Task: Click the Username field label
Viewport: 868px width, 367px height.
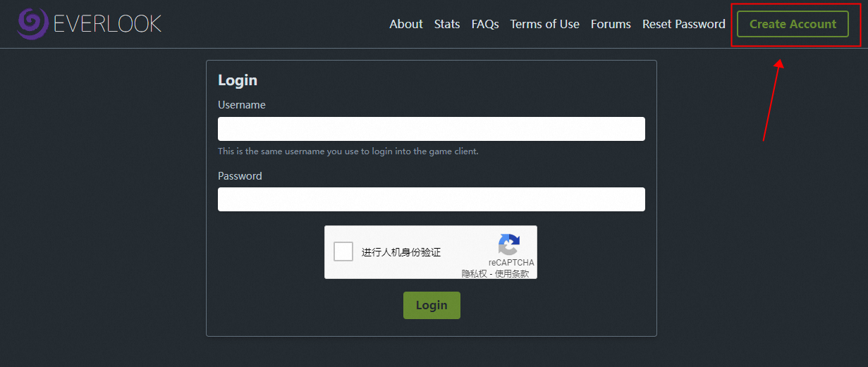Action: pos(242,105)
